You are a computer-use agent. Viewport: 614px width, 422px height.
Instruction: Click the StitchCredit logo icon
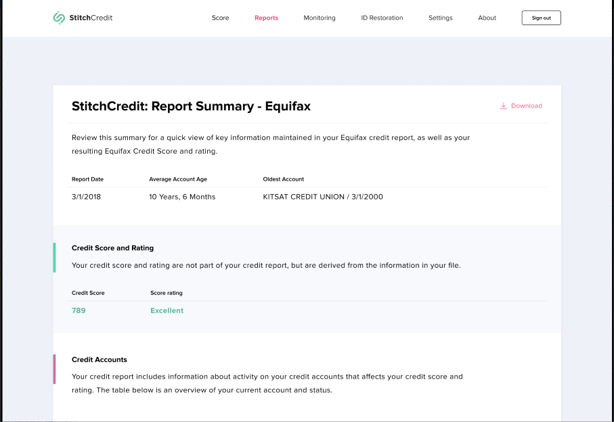pyautogui.click(x=59, y=18)
